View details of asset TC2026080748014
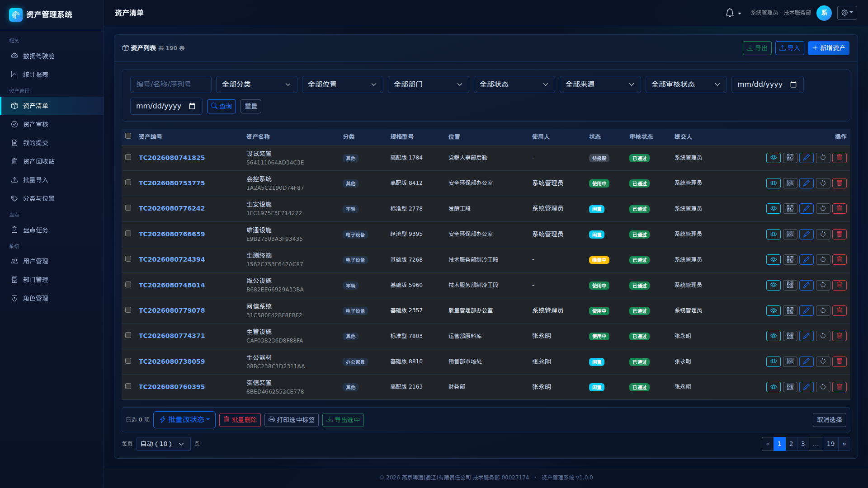The width and height of the screenshot is (868, 488). (x=773, y=285)
